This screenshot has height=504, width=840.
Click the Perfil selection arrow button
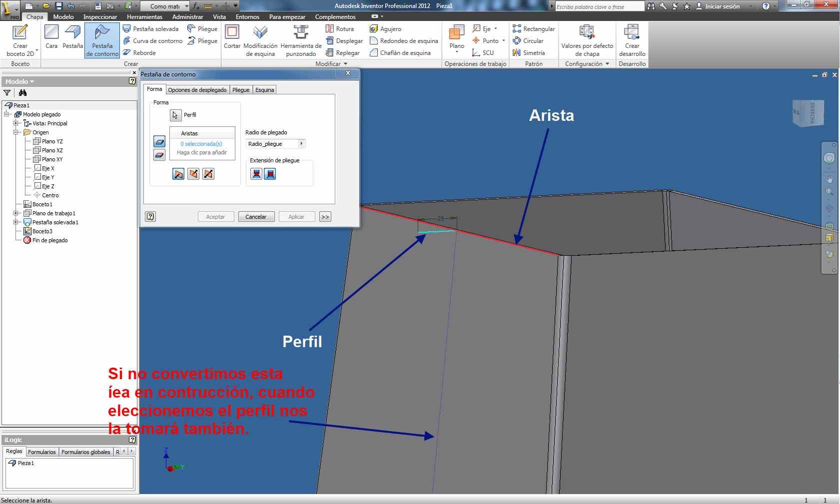tap(175, 115)
